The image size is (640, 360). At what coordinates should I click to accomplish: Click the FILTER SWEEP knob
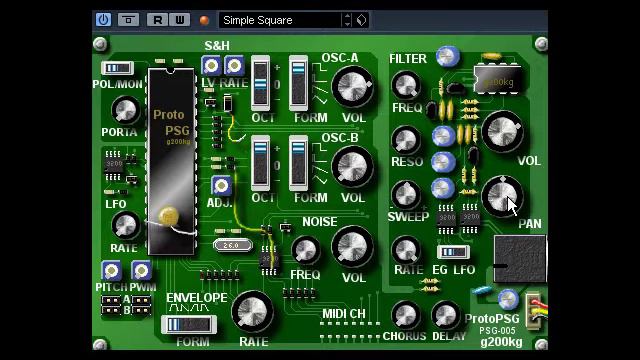tap(406, 195)
